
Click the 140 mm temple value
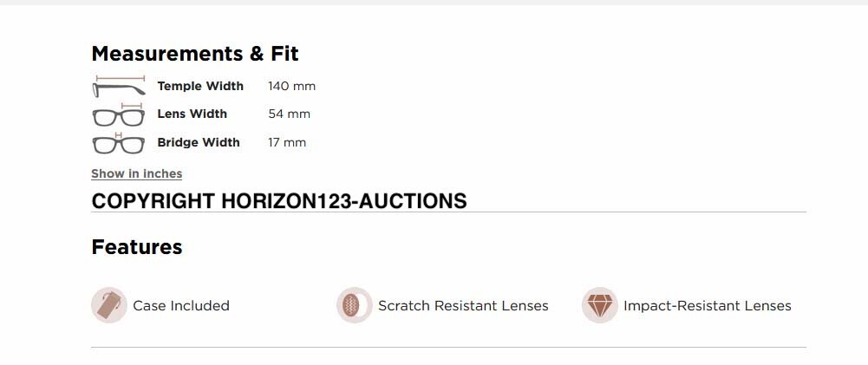291,86
